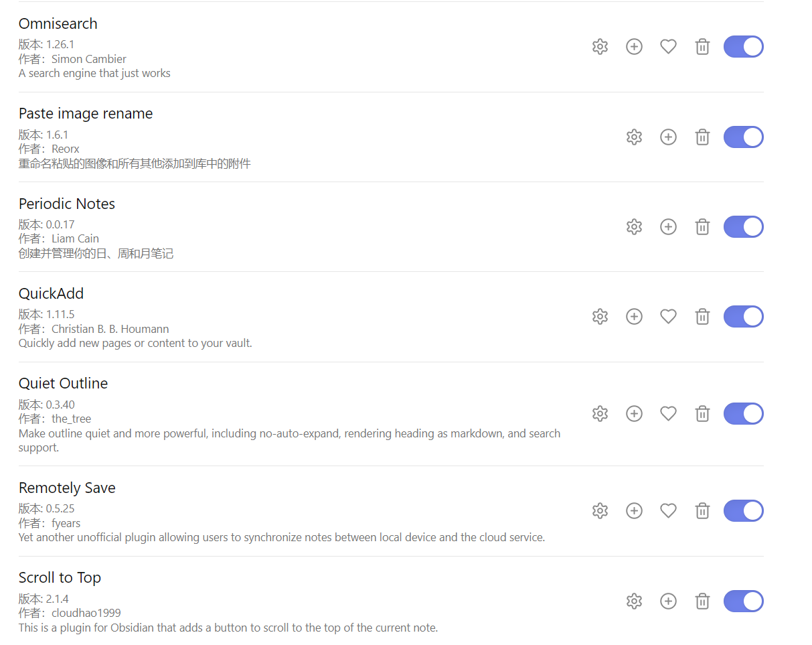The image size is (812, 645).
Task: Open Paste image rename settings gear
Action: coord(634,137)
